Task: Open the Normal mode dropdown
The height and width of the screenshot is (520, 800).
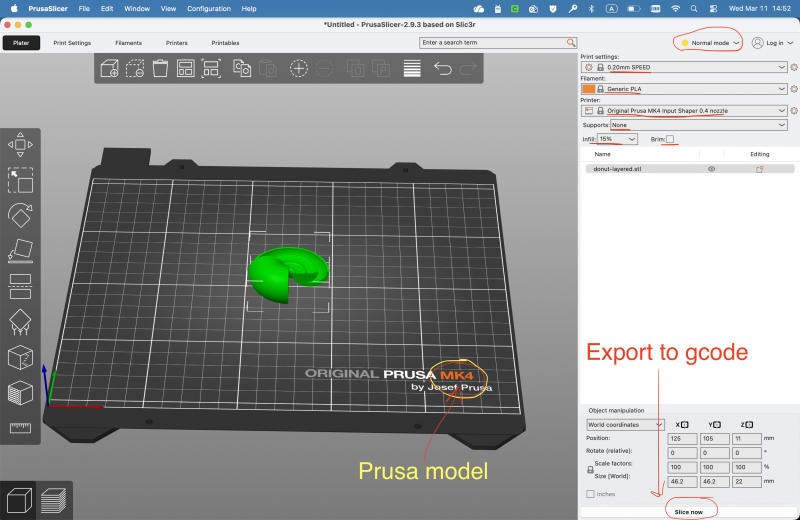Action: [x=710, y=43]
